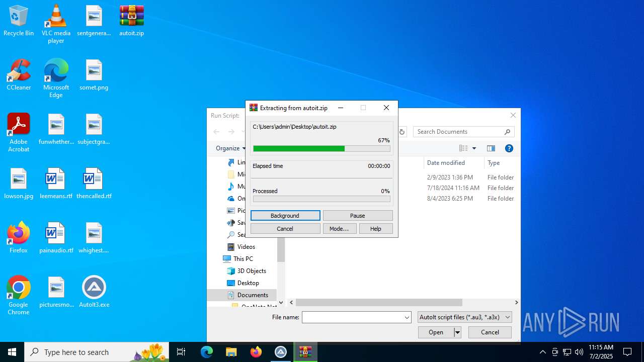Screen dimensions: 644x362
Task: Select VLC media player desktop icon
Action: [x=56, y=24]
